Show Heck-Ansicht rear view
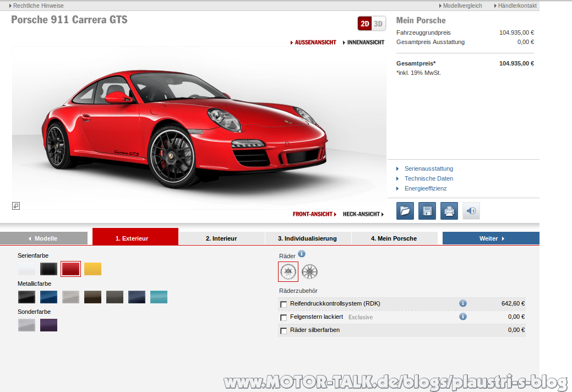Screen dimensions: 572x392 coord(363,214)
